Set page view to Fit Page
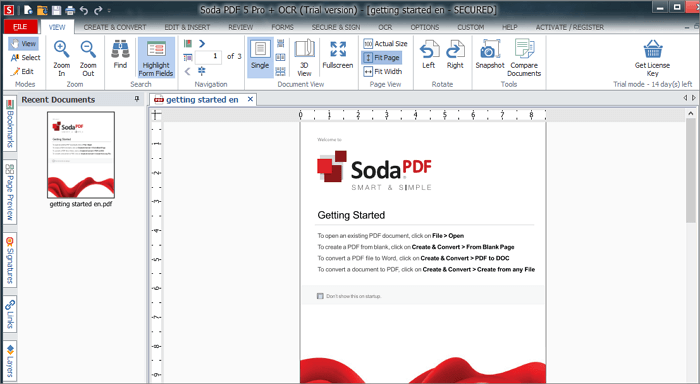The image size is (700, 384). pyautogui.click(x=382, y=58)
